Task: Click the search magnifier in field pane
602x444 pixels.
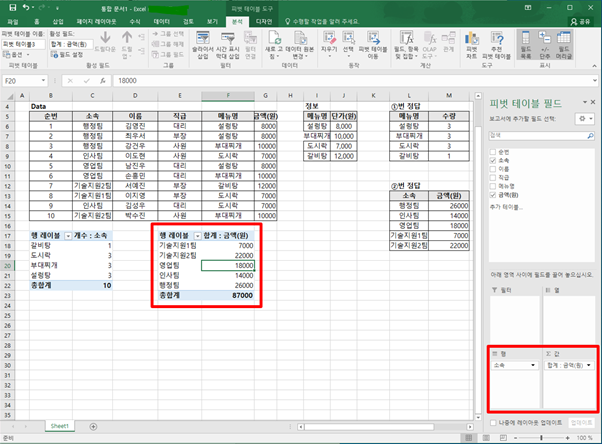Action: coord(590,136)
